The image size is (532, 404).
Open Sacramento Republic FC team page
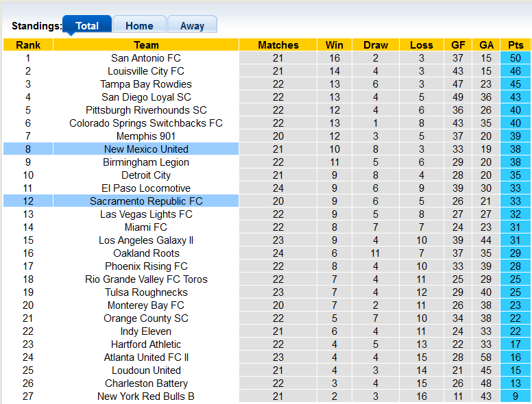(x=146, y=201)
